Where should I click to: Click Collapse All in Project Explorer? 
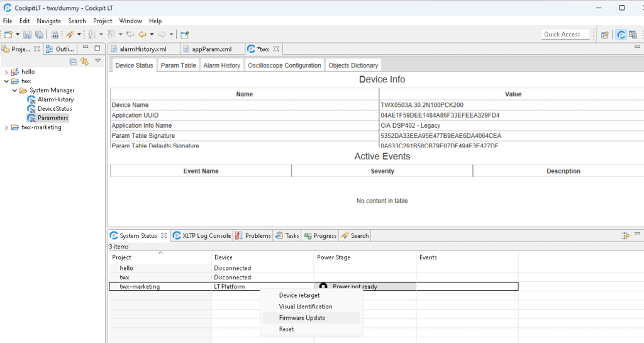tap(73, 62)
